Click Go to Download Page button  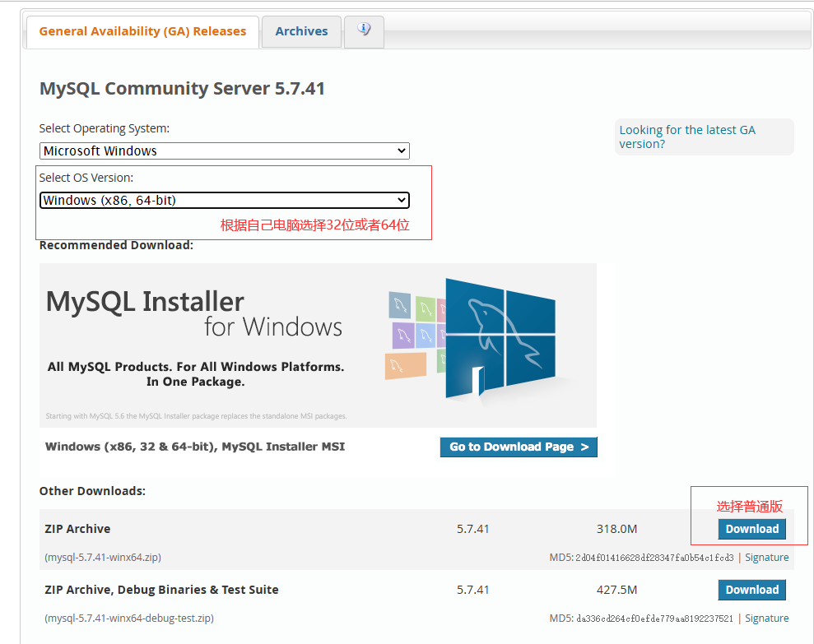click(519, 447)
